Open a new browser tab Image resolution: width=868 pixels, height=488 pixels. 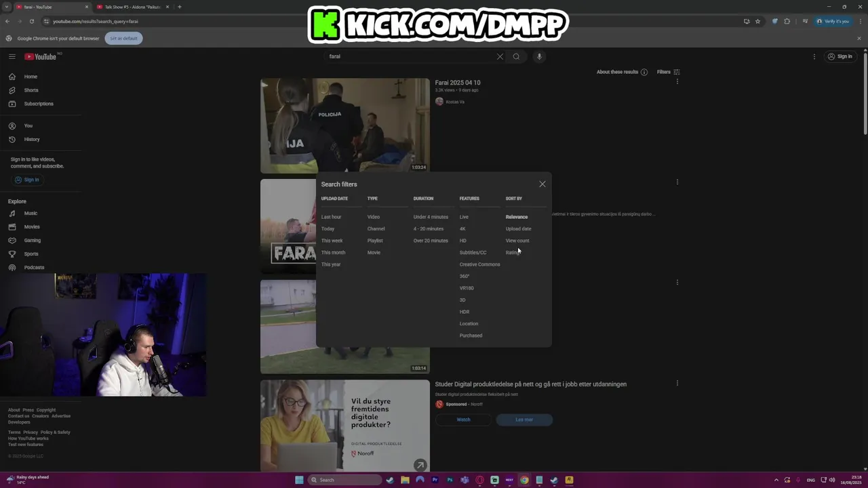point(179,7)
